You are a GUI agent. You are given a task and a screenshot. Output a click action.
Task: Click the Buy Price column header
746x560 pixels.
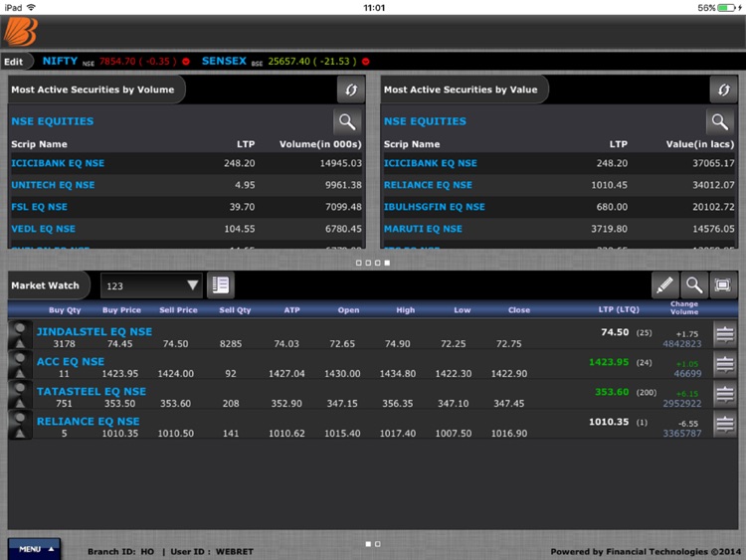[121, 310]
